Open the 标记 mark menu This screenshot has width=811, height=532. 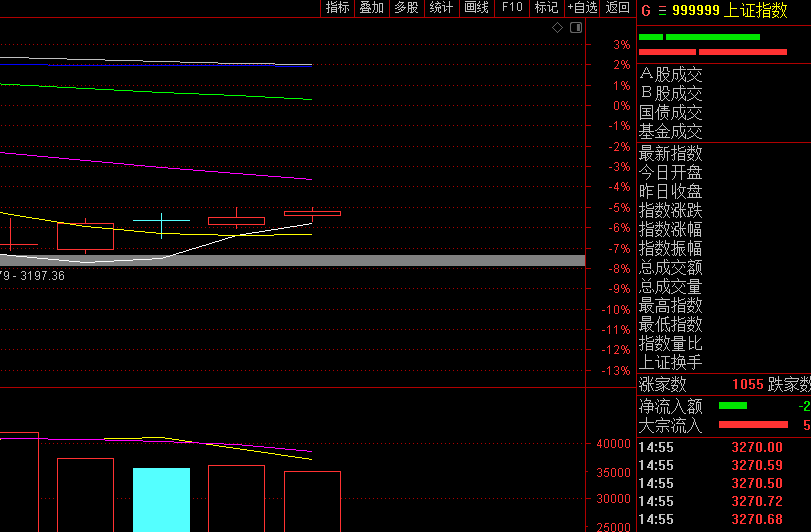(x=546, y=8)
